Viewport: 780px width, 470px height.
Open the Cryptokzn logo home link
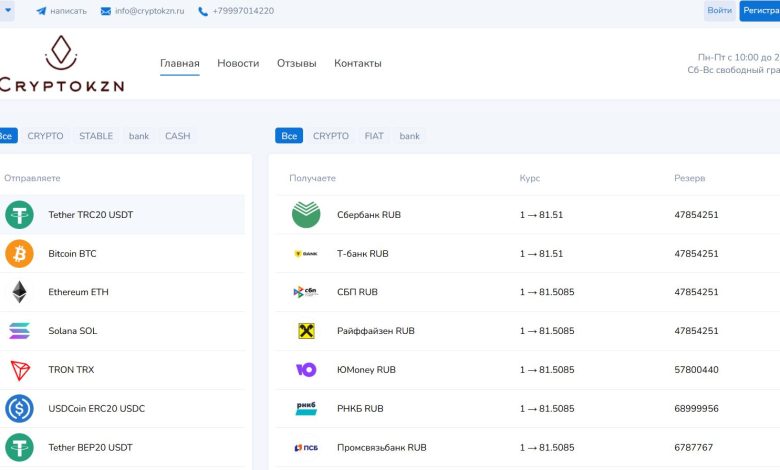click(x=62, y=64)
